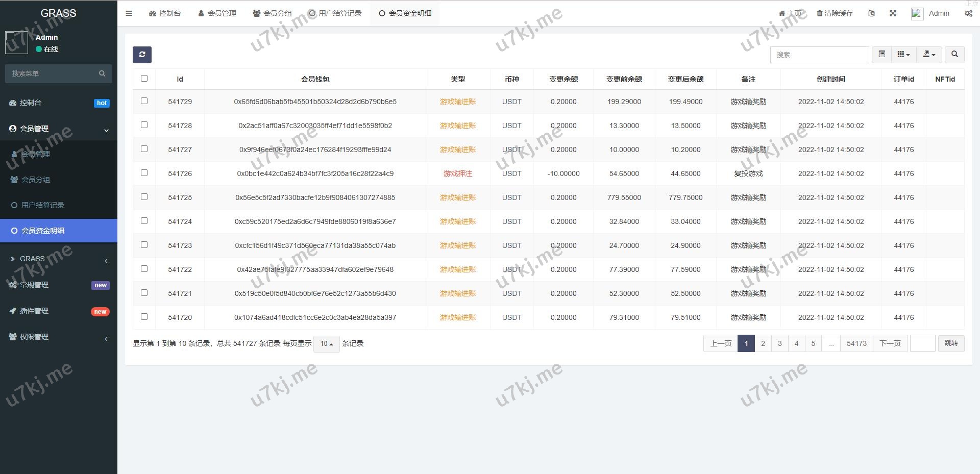
Task: Enter fullscreen with the expand arrows icon
Action: click(893, 13)
